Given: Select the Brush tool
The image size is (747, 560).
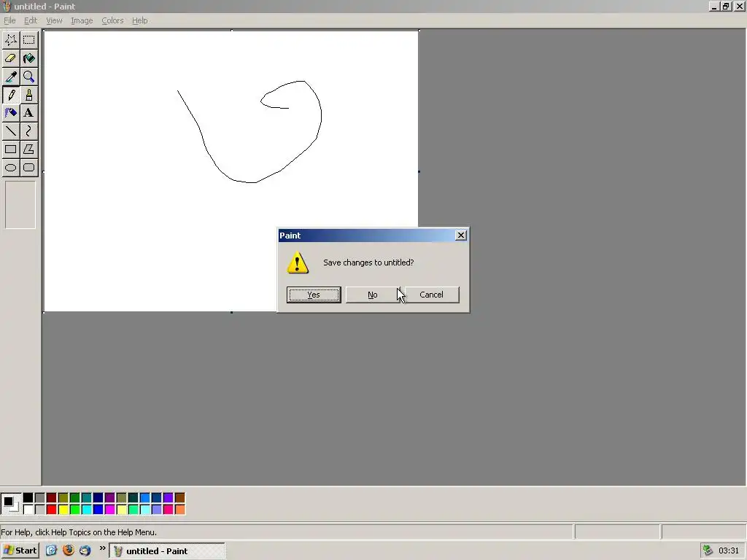Looking at the screenshot, I should 29,95.
